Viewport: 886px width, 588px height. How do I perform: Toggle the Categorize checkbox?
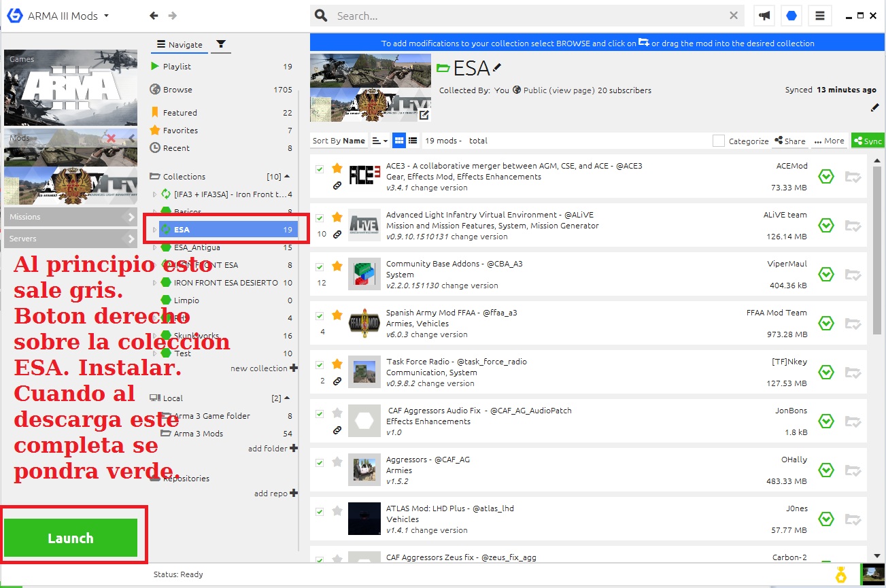(x=718, y=141)
